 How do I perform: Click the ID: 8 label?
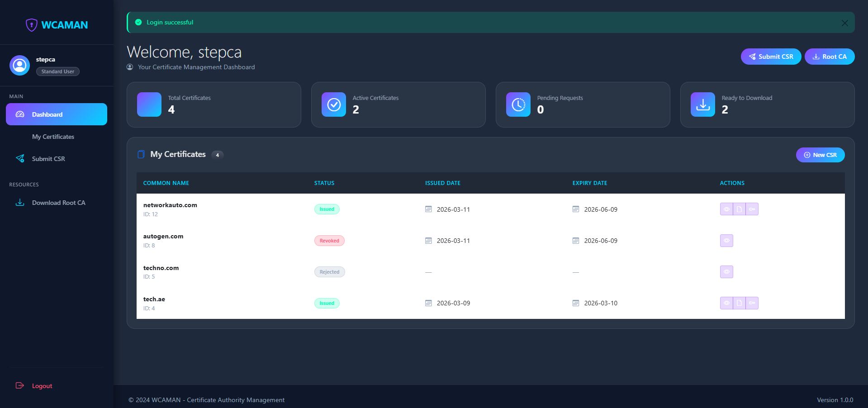pos(149,246)
